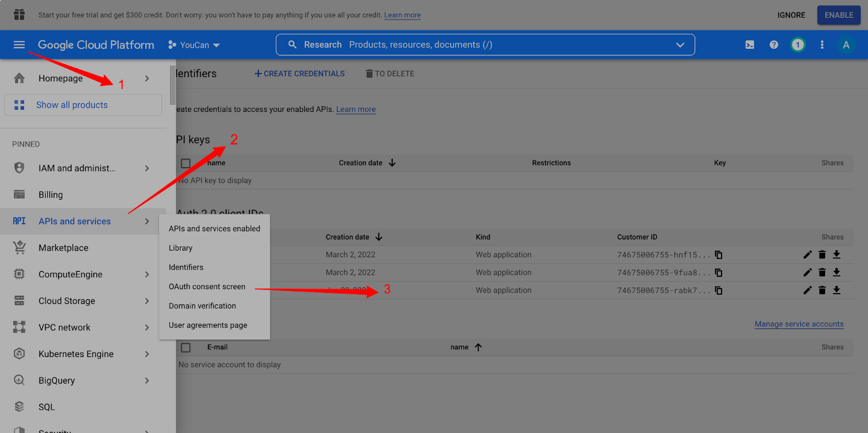Select APIs and services enabled
Viewport: 868px width, 433px height.
point(214,228)
